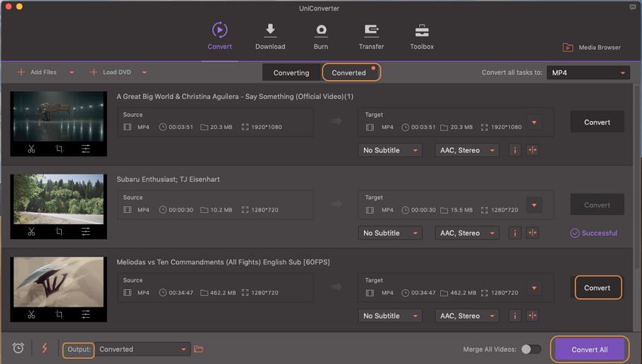Open the scheduler alarm clock icon
This screenshot has width=642, height=364.
click(18, 348)
